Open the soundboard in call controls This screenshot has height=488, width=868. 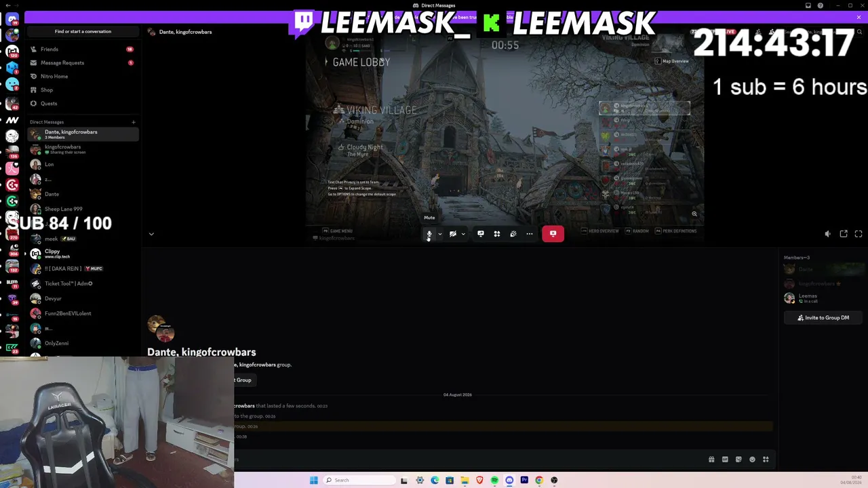click(x=513, y=234)
